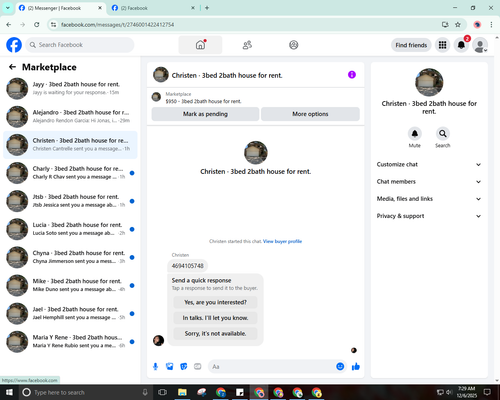Go back in browser history
Screen dimensions: 500x400
(9, 25)
